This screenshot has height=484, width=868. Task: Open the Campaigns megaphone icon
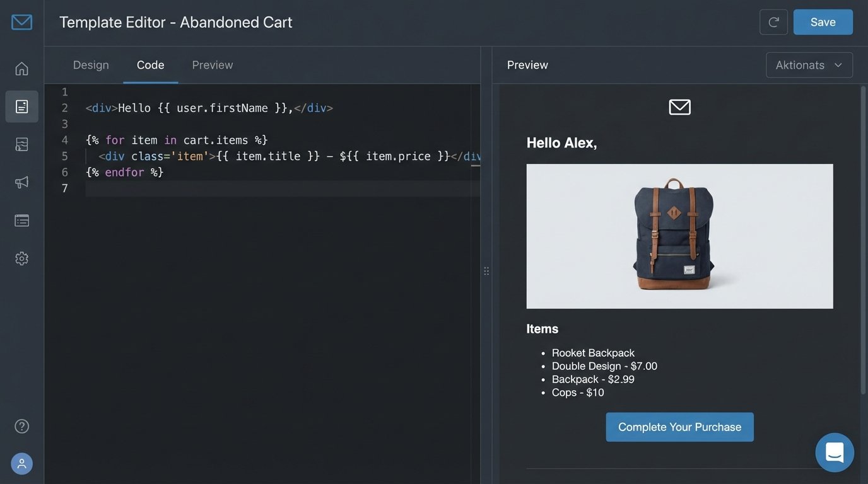21,182
